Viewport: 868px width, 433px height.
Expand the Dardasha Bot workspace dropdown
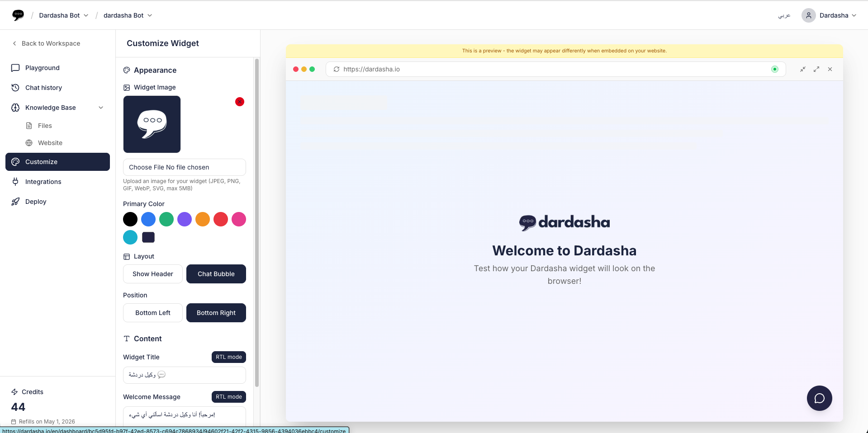point(63,15)
